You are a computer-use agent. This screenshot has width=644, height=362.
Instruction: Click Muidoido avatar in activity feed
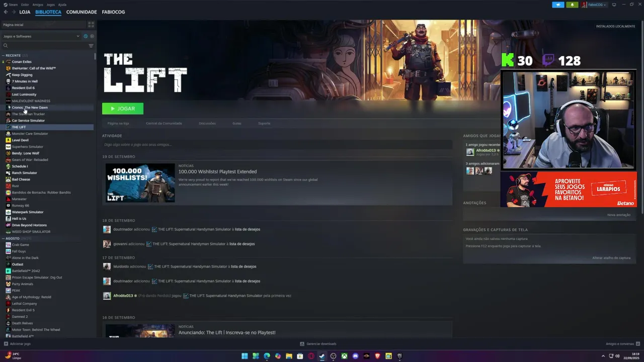pyautogui.click(x=107, y=266)
